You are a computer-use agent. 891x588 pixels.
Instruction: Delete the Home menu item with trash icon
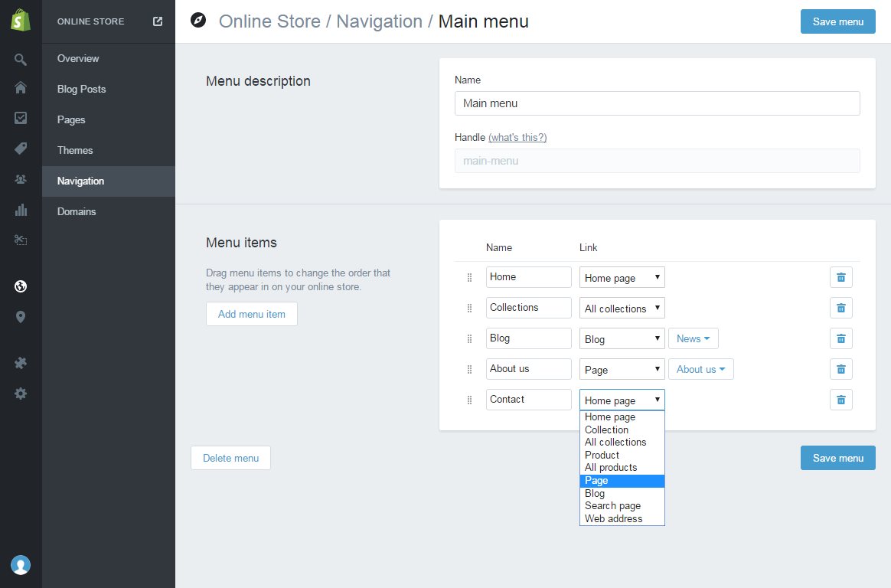click(x=840, y=277)
